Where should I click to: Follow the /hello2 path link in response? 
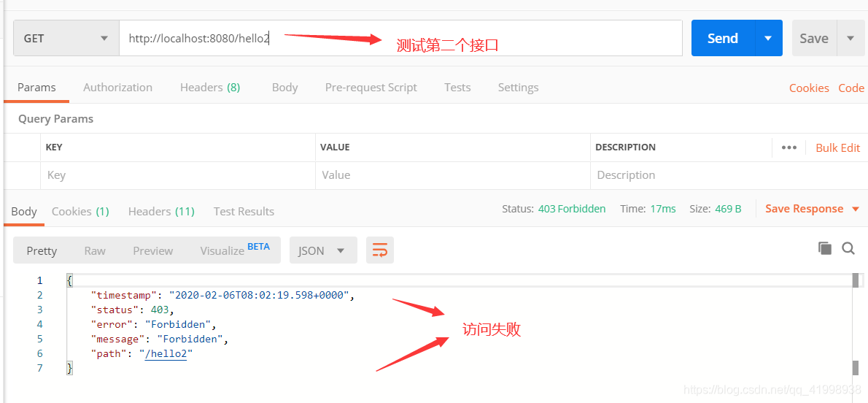coord(166,353)
